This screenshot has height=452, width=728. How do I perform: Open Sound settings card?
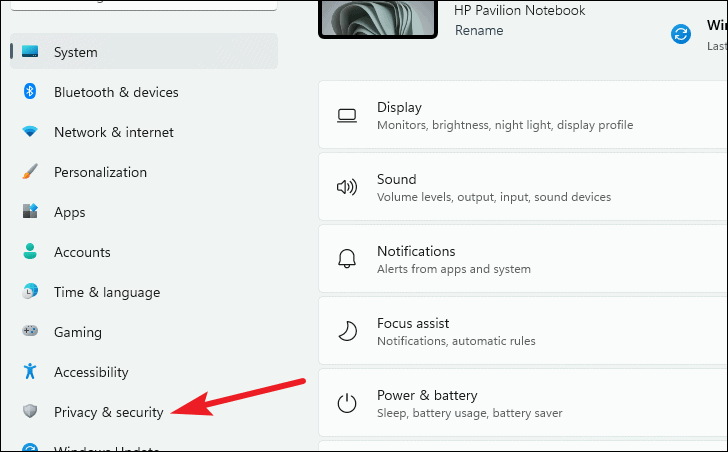coord(523,187)
